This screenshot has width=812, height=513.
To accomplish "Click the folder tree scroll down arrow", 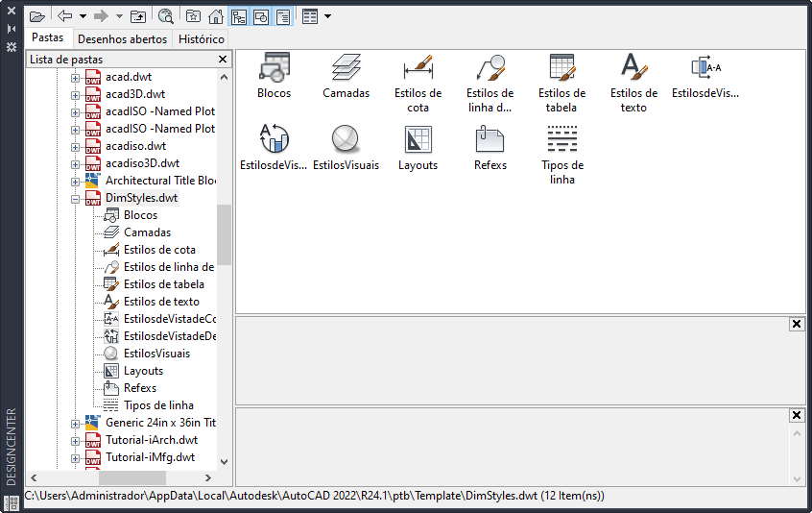I will pyautogui.click(x=224, y=462).
